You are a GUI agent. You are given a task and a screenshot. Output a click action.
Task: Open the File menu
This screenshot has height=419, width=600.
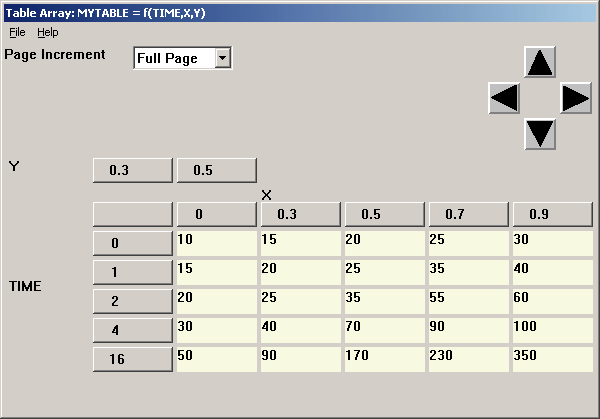[17, 33]
